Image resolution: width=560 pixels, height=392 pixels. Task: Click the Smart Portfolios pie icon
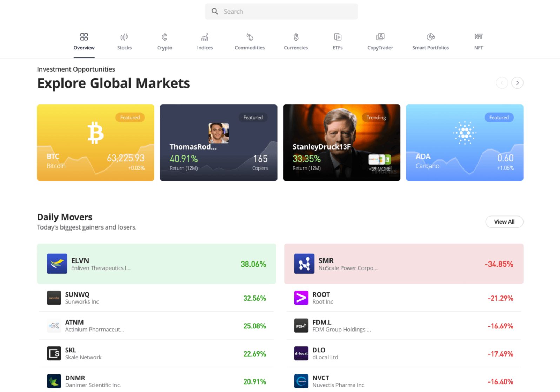(x=431, y=37)
